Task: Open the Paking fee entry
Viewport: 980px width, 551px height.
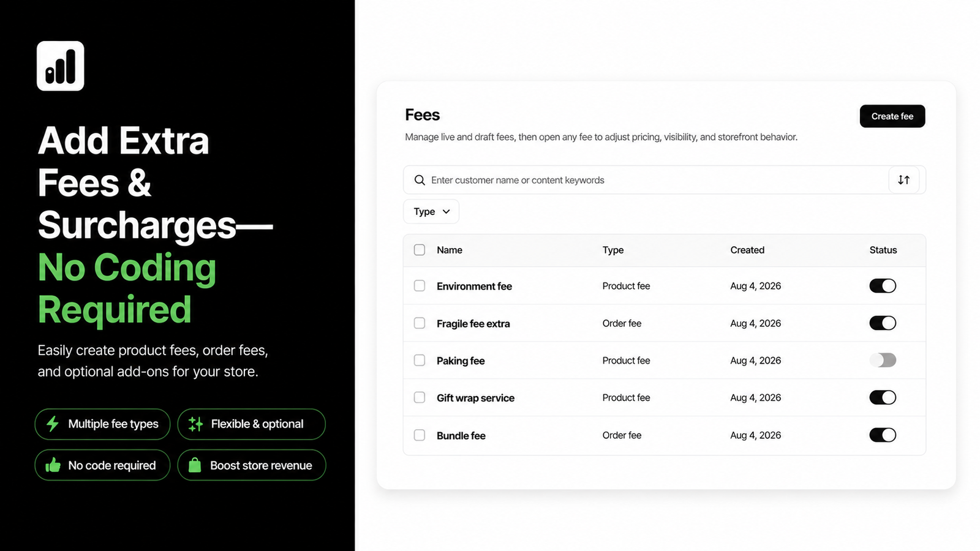Action: coord(461,361)
